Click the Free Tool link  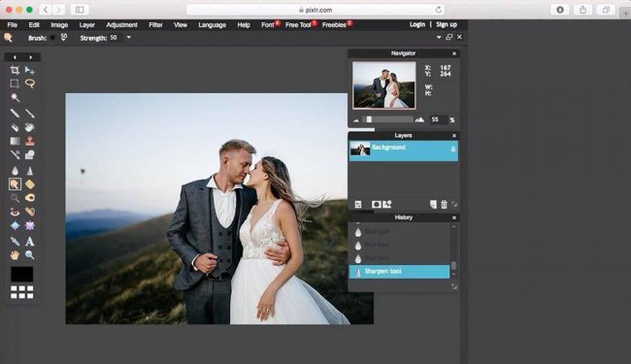click(298, 25)
